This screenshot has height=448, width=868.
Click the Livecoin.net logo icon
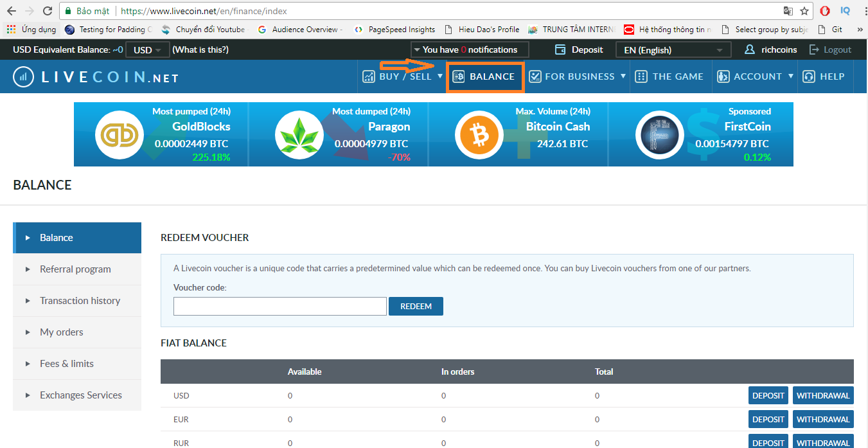(x=24, y=77)
